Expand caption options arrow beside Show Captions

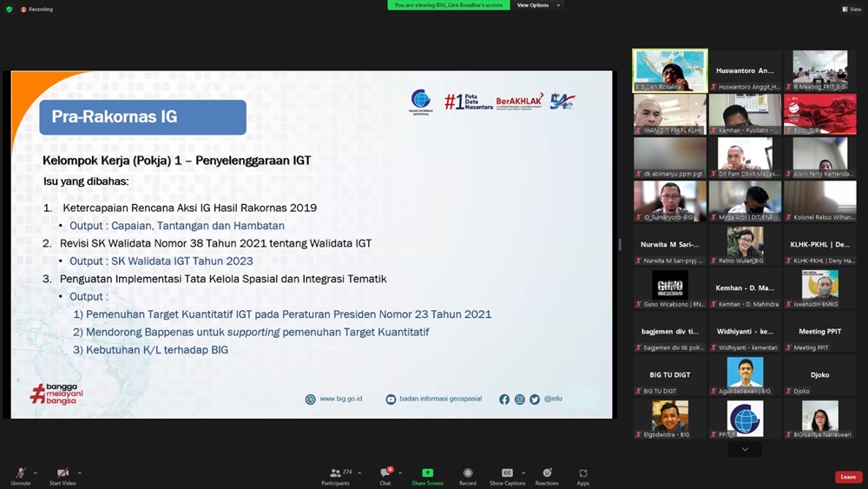coord(523,473)
